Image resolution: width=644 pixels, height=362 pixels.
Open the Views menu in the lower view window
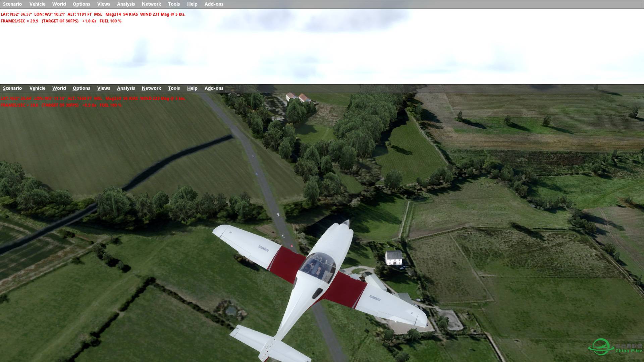point(103,88)
